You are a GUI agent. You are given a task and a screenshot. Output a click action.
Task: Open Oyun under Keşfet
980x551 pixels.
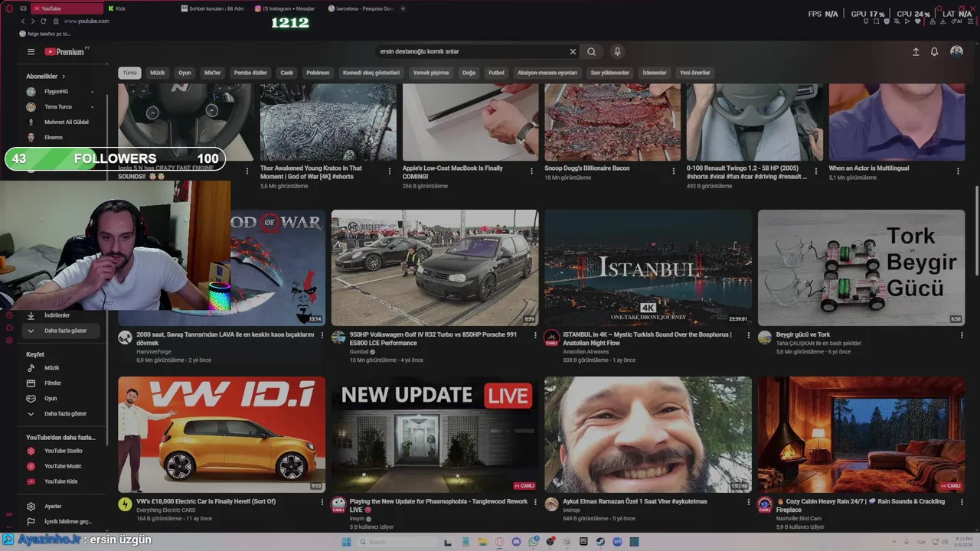[51, 399]
